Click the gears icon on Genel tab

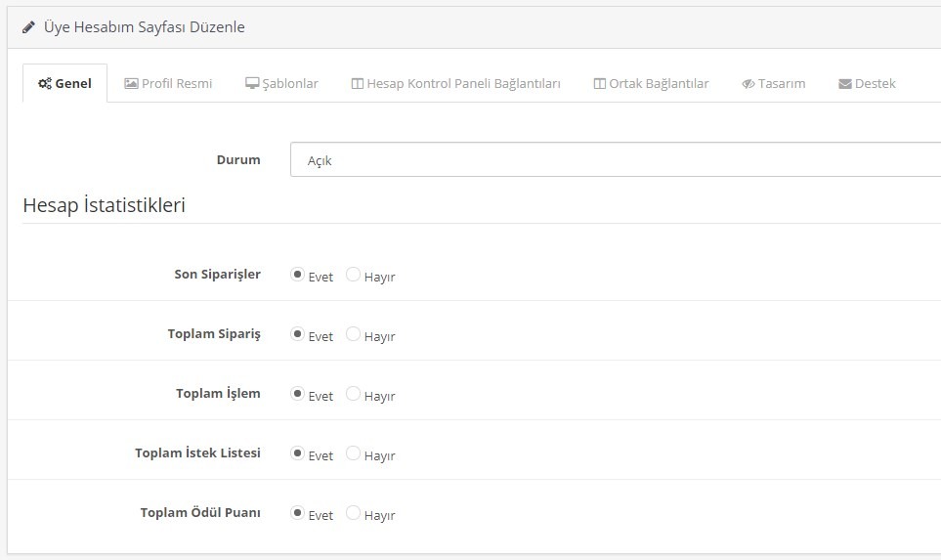tap(44, 83)
